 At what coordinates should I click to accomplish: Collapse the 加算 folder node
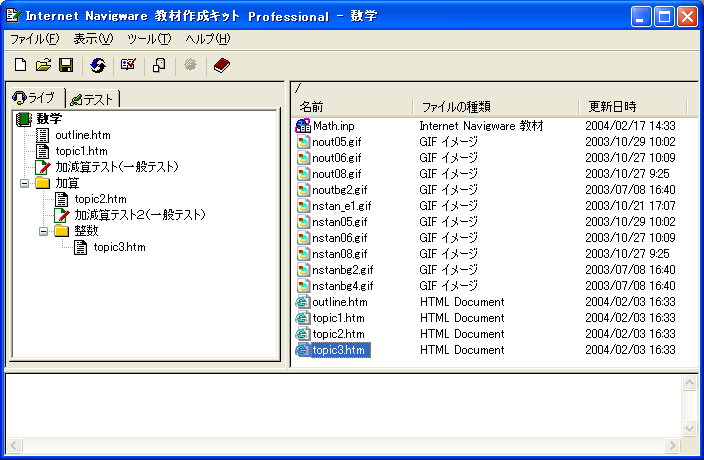[x=24, y=183]
